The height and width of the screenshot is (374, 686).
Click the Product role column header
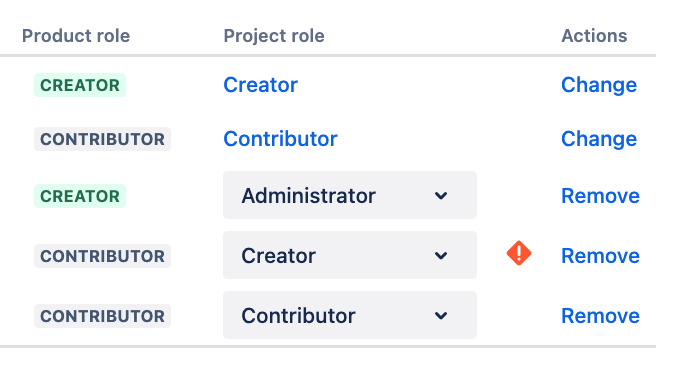pyautogui.click(x=76, y=36)
